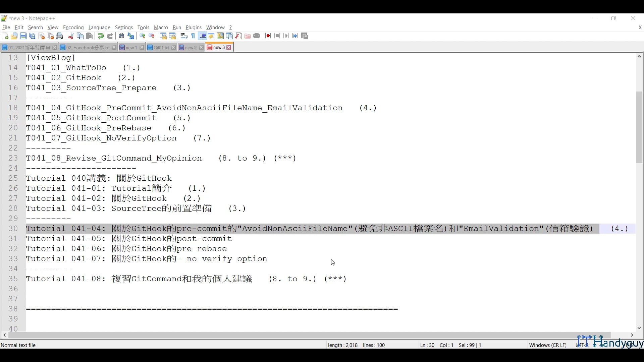Toggle word wrap in the toolbar
644x362 pixels.
pos(184,36)
